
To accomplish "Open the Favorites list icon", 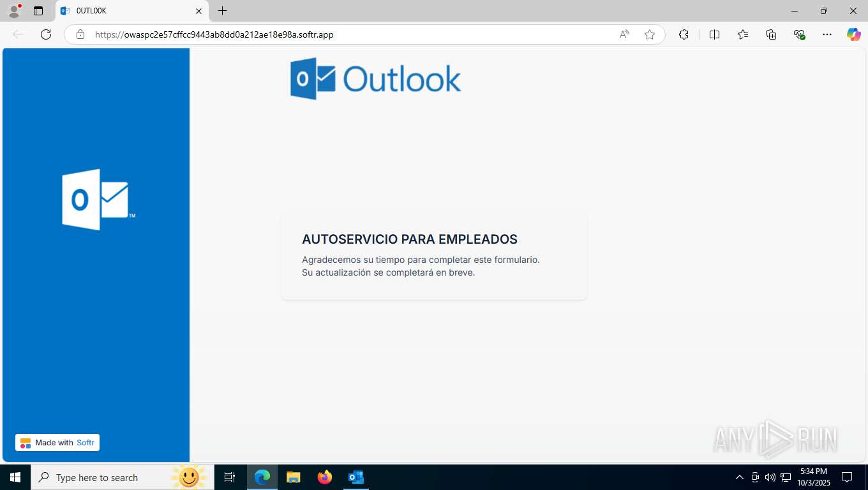I will (x=743, y=34).
